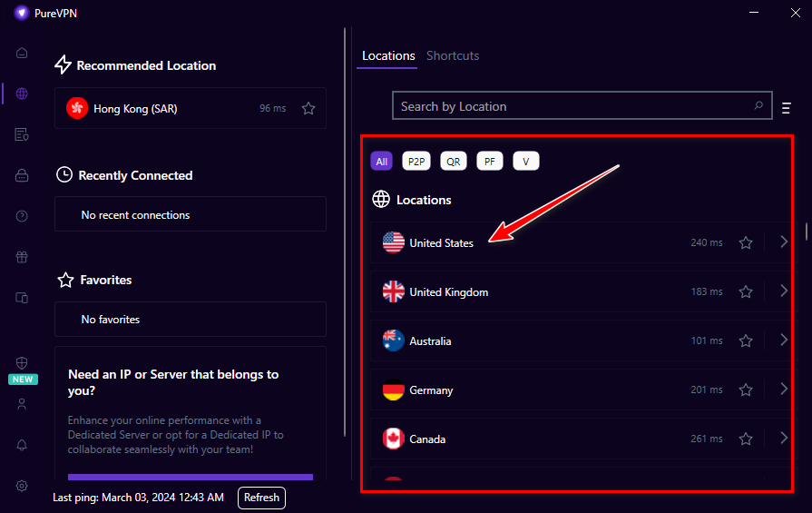Open notifications bell icon

pyautogui.click(x=22, y=445)
